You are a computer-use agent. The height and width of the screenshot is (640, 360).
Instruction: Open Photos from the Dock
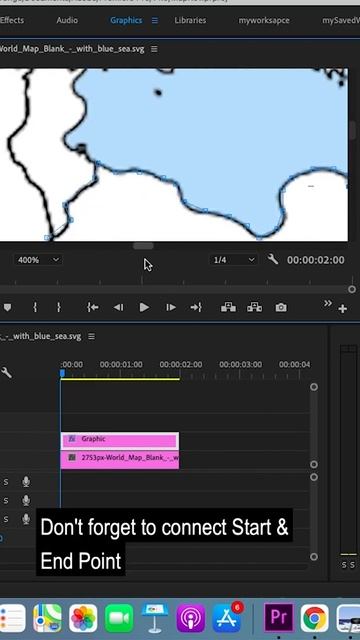tap(83, 618)
